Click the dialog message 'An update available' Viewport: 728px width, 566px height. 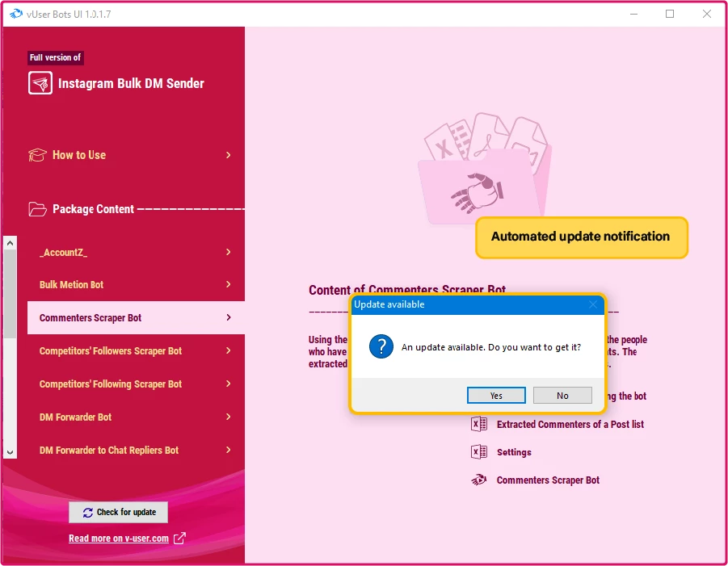tap(491, 347)
